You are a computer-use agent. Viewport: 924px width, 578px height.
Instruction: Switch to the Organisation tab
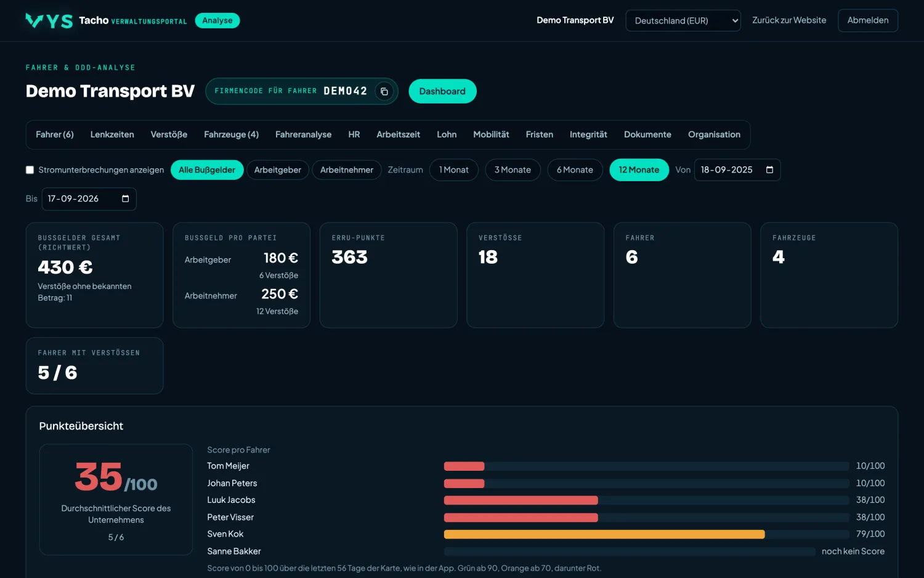(x=714, y=134)
